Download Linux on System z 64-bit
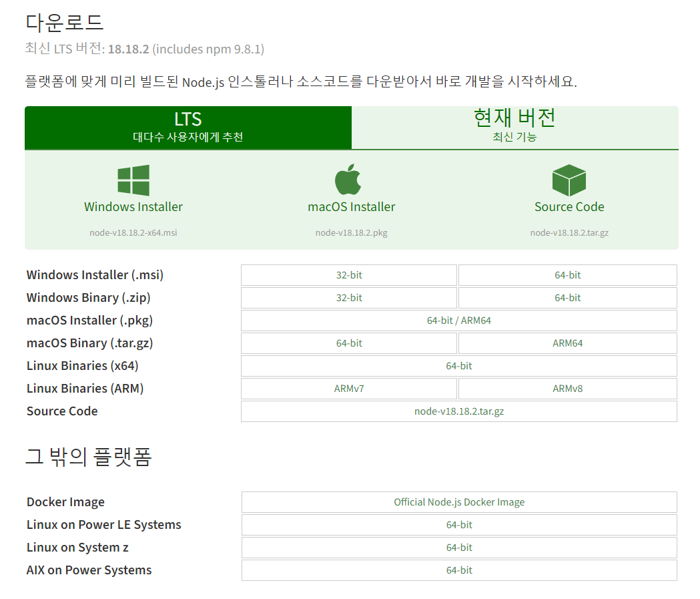The width and height of the screenshot is (700, 599). (x=459, y=548)
